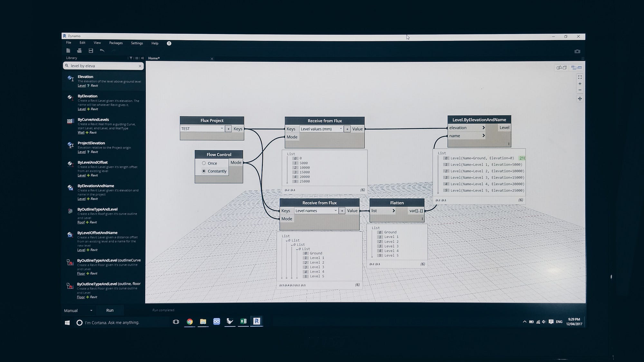Click the ByLevelAndOffset library entry
644x362 pixels.
pos(103,169)
